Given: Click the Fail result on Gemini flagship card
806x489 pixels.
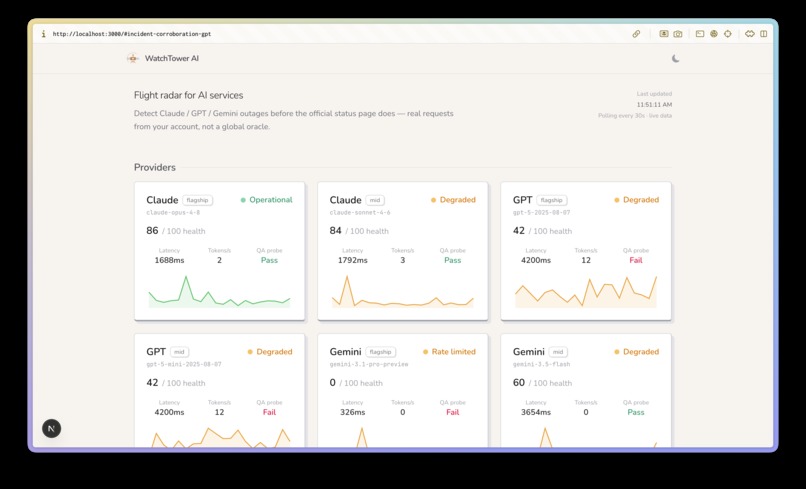Looking at the screenshot, I should tap(452, 412).
